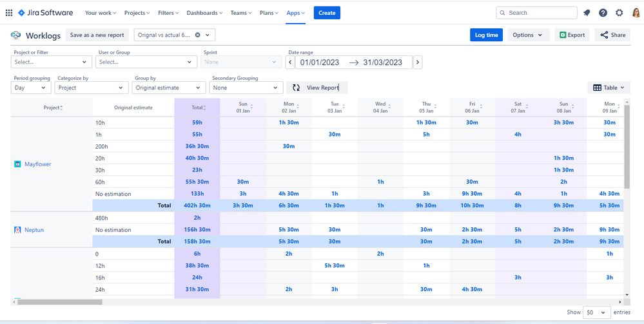Image resolution: width=644 pixels, height=324 pixels.
Task: Open the Project or Filter dropdown
Action: (52, 62)
